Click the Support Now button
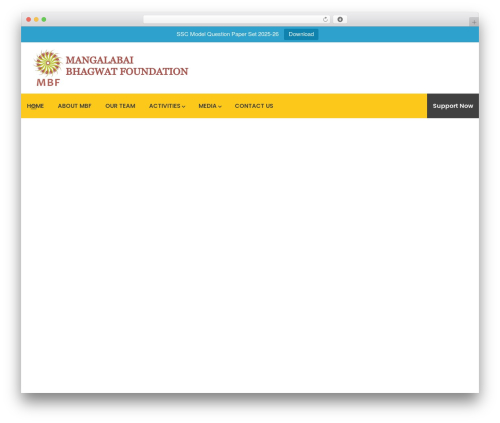The height and width of the screenshot is (423, 500). coord(453,106)
